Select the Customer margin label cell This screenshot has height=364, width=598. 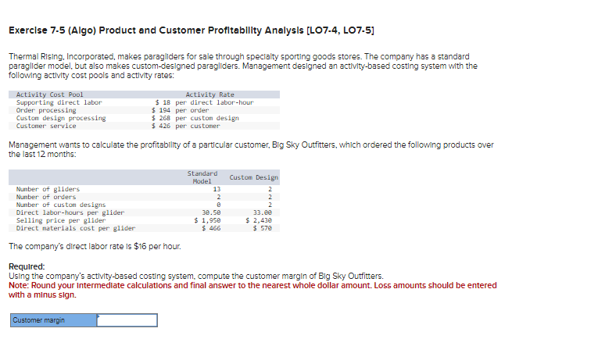[53, 320]
